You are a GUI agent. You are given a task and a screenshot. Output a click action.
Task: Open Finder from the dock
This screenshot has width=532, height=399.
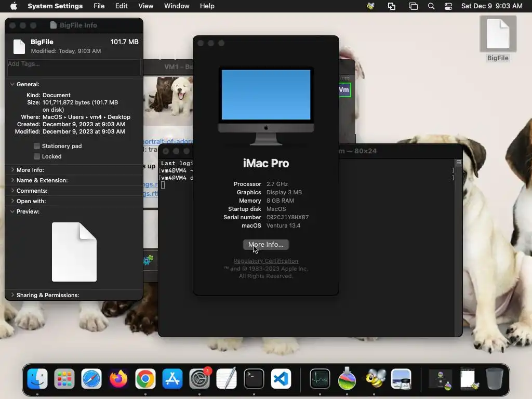click(x=37, y=379)
